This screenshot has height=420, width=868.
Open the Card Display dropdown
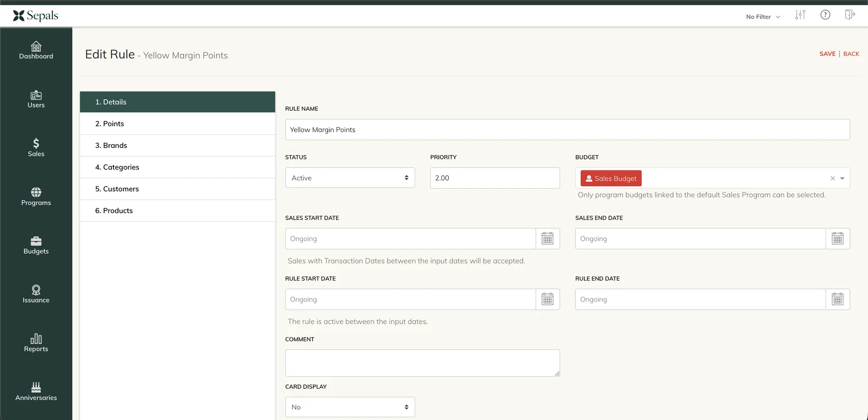coord(350,407)
